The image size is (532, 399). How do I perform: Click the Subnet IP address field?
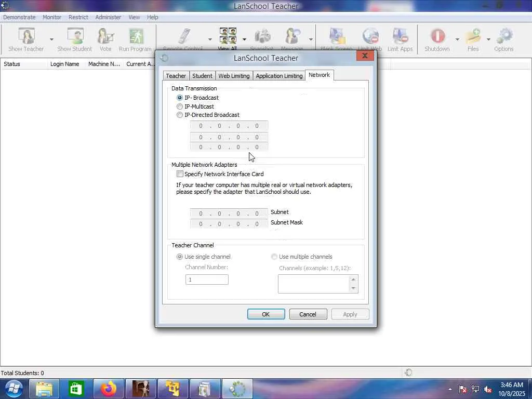point(229,214)
